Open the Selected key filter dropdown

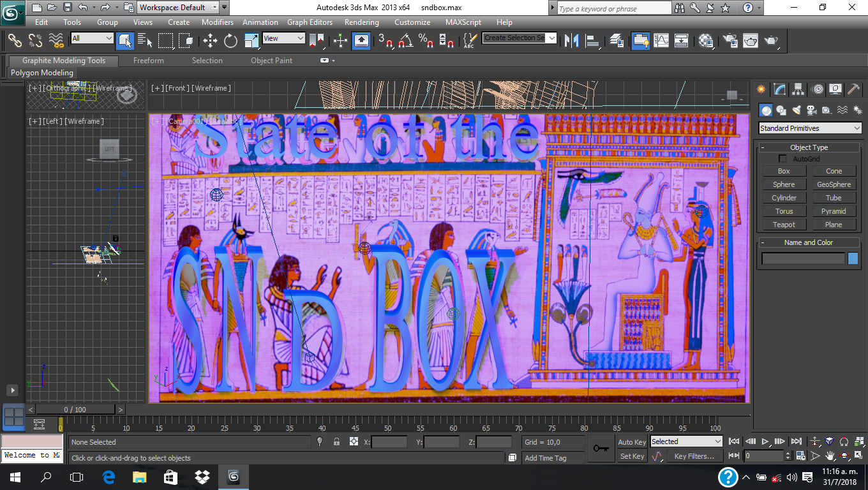pos(686,442)
